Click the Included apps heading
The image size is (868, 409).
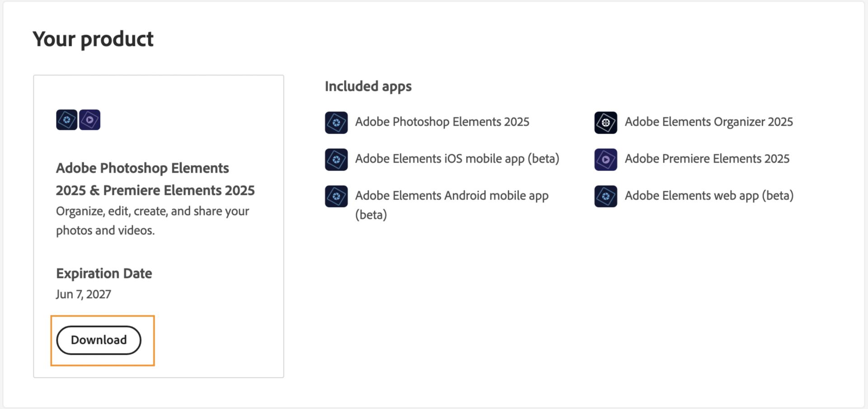coord(368,86)
